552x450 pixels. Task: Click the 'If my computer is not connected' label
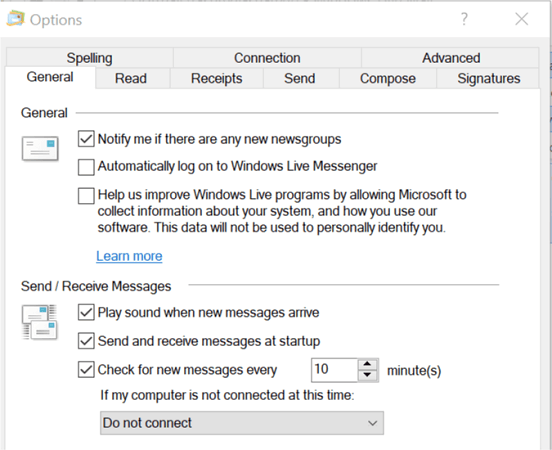tap(227, 395)
